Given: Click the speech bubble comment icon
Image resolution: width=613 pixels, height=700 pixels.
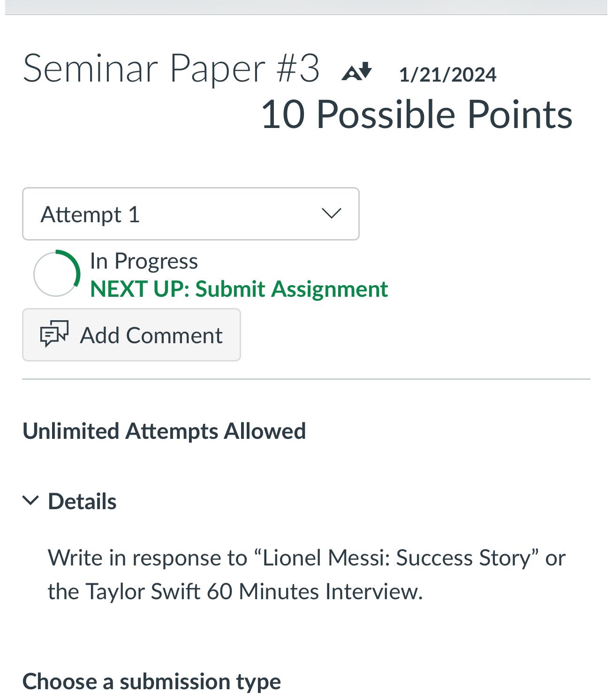Looking at the screenshot, I should [x=53, y=334].
